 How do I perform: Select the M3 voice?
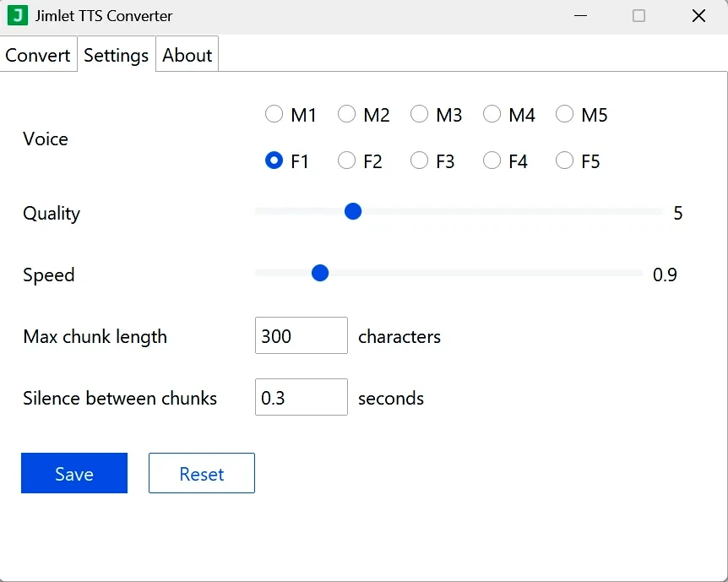[419, 114]
